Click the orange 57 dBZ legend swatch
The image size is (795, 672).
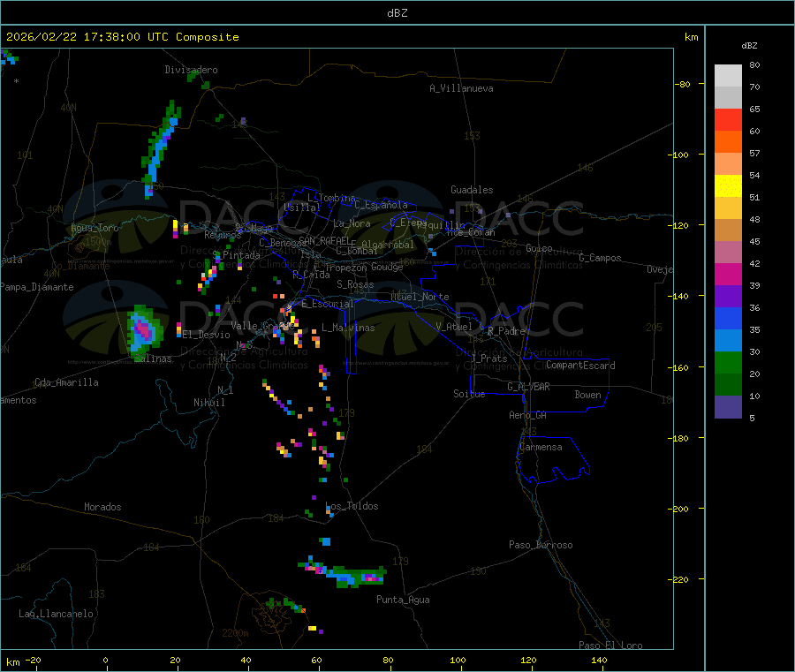pos(728,142)
